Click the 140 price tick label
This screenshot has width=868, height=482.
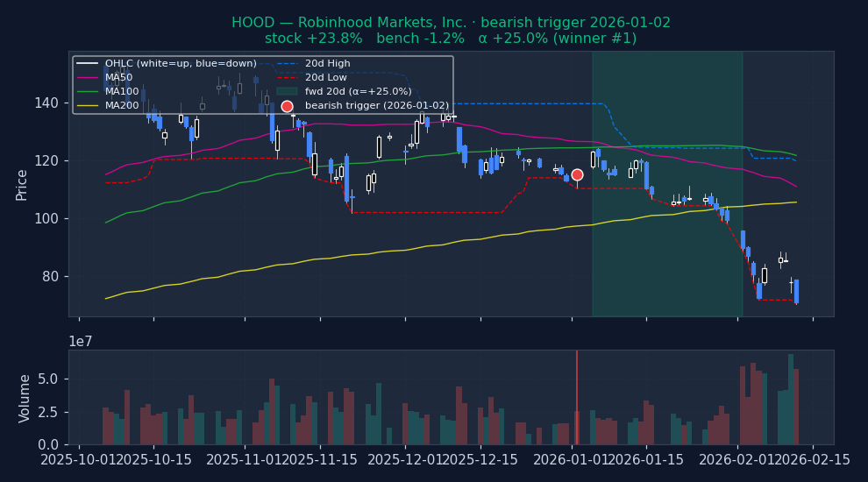tap(46, 103)
